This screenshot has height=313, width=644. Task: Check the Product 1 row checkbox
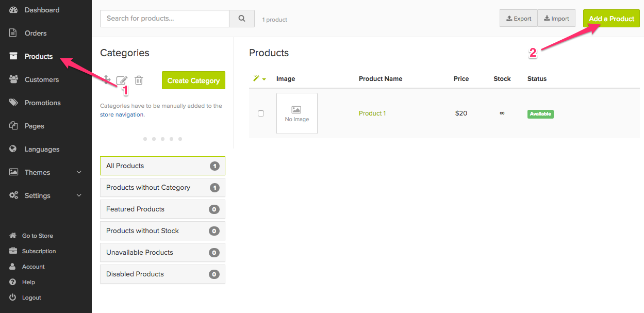click(x=261, y=113)
